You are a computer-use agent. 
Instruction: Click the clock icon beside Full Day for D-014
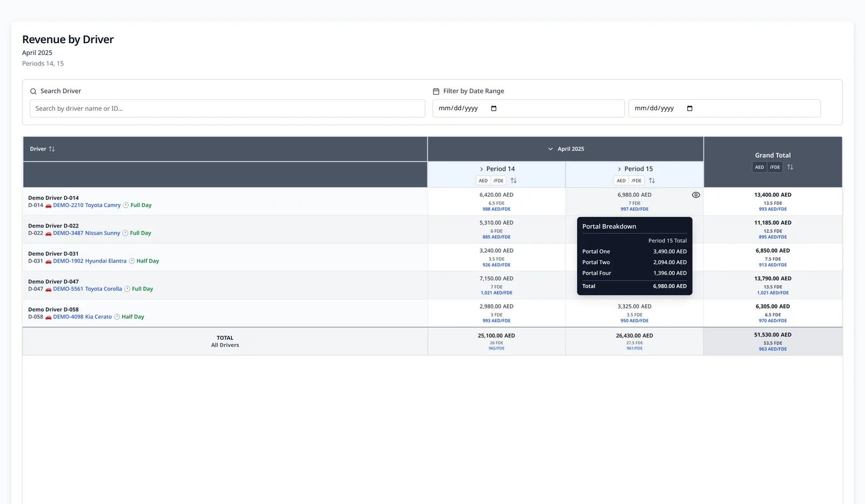point(125,205)
